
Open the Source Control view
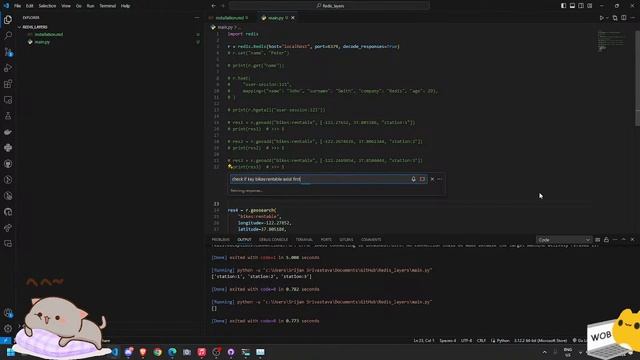pos(8,52)
